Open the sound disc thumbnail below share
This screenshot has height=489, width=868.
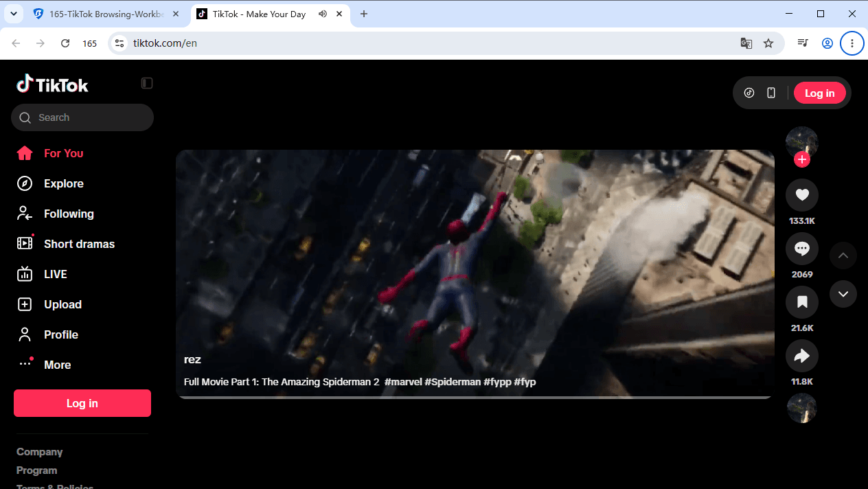coord(802,408)
